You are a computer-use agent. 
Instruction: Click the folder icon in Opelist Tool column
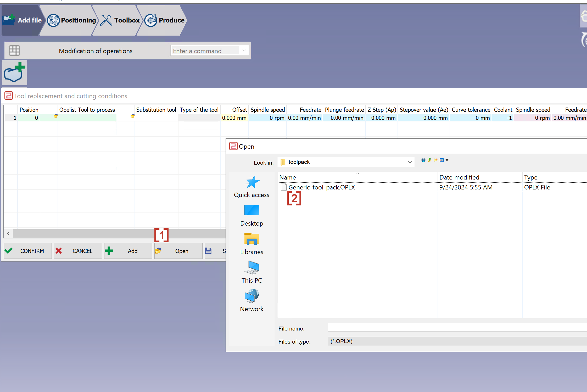tap(55, 116)
